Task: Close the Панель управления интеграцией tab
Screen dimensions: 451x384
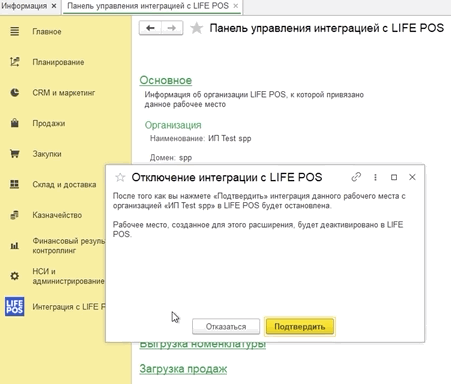Action: click(235, 6)
